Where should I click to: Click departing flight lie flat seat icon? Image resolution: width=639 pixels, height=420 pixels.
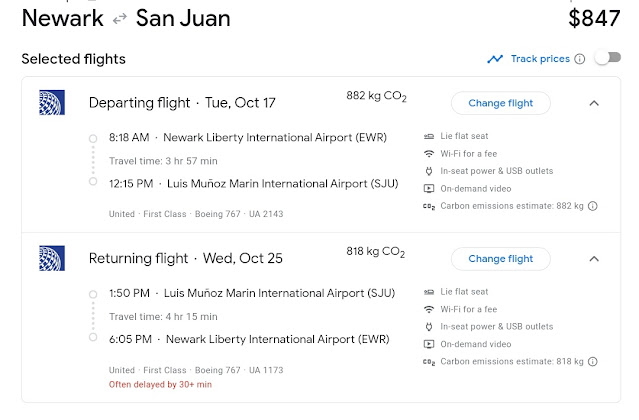[x=429, y=136]
